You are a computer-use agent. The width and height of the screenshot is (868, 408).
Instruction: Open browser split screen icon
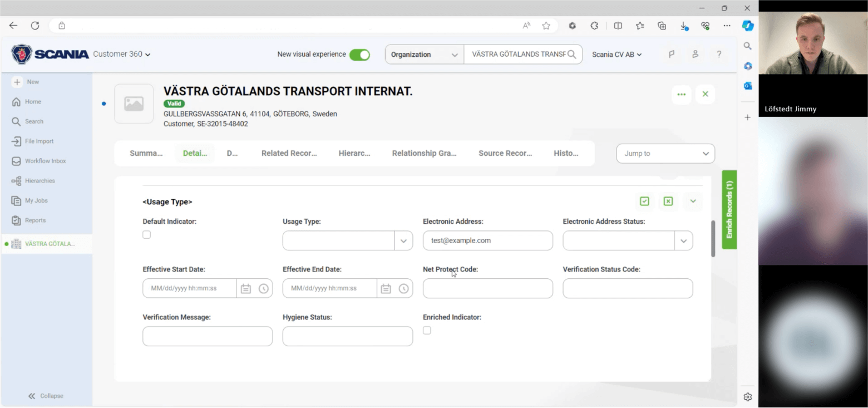coord(618,26)
